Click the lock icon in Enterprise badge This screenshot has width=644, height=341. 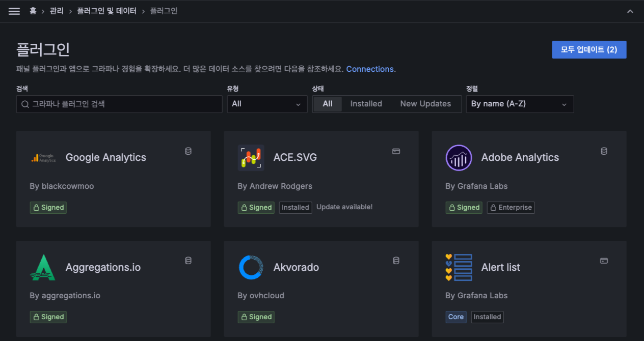point(493,208)
